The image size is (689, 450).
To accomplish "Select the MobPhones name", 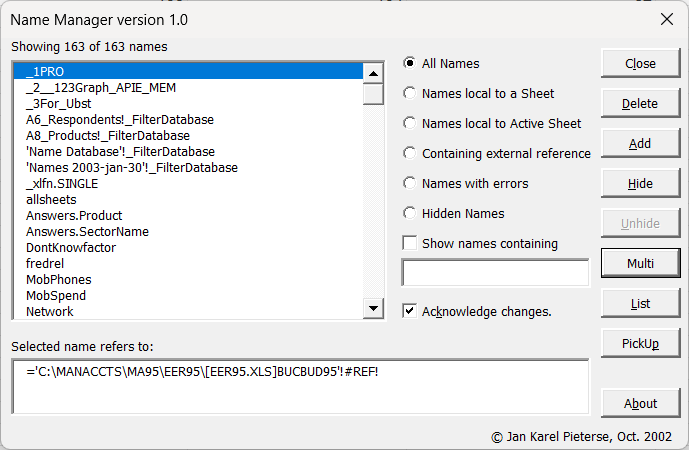I will pos(189,279).
